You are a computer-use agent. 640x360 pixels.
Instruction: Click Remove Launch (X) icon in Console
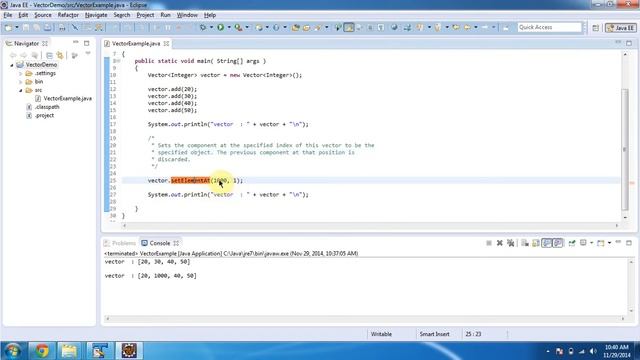tap(500, 243)
